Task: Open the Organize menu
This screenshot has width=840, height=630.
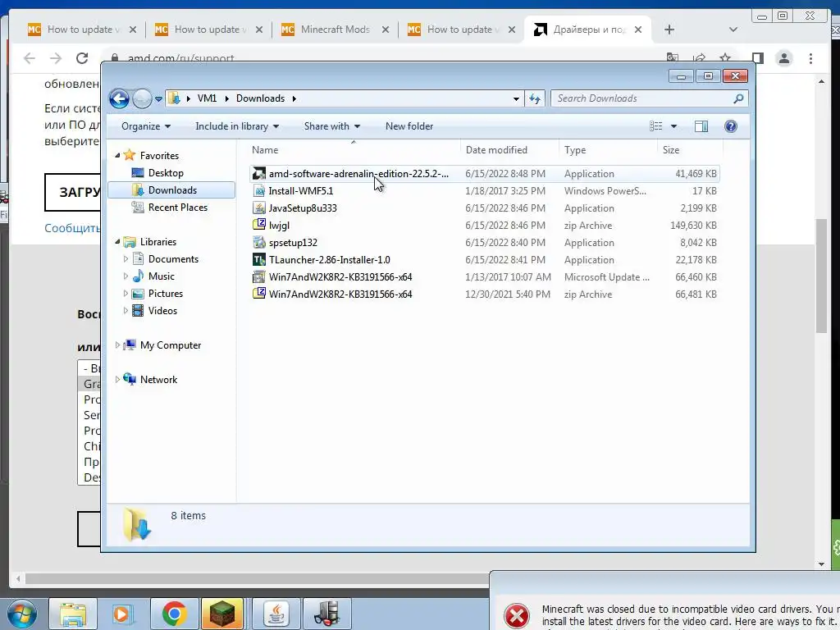Action: (146, 126)
